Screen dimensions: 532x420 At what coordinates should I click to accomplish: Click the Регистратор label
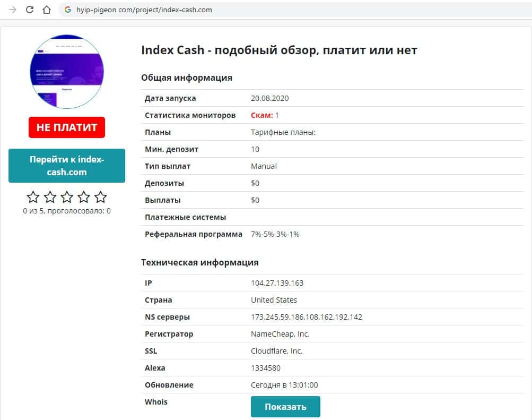(169, 334)
